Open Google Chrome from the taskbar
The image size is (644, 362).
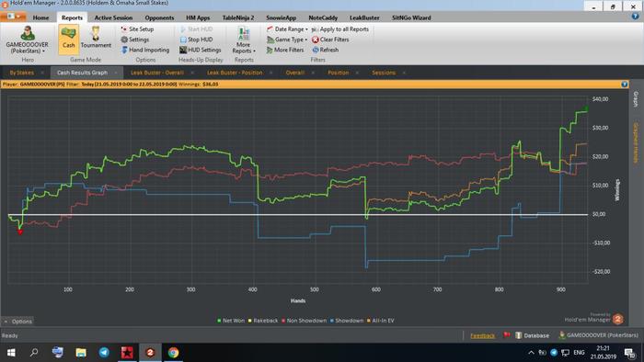[x=173, y=352]
